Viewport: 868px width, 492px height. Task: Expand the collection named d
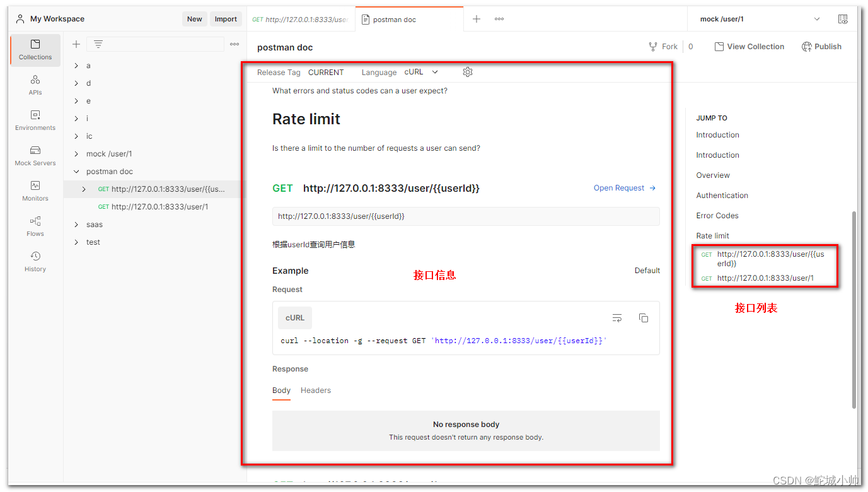76,83
